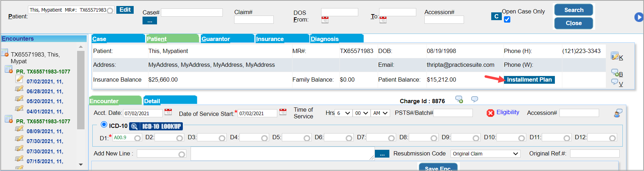Click the Claim# input field

(254, 20)
